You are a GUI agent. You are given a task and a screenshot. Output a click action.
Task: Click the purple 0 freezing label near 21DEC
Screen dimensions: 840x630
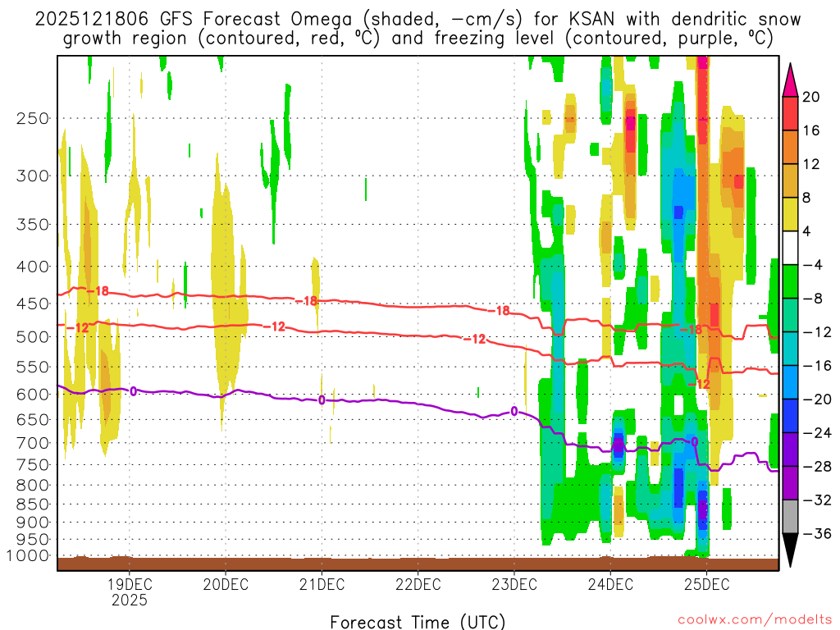coord(322,400)
